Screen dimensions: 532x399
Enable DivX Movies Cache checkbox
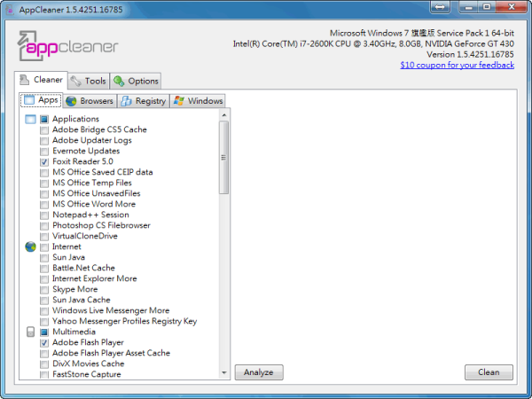(44, 364)
